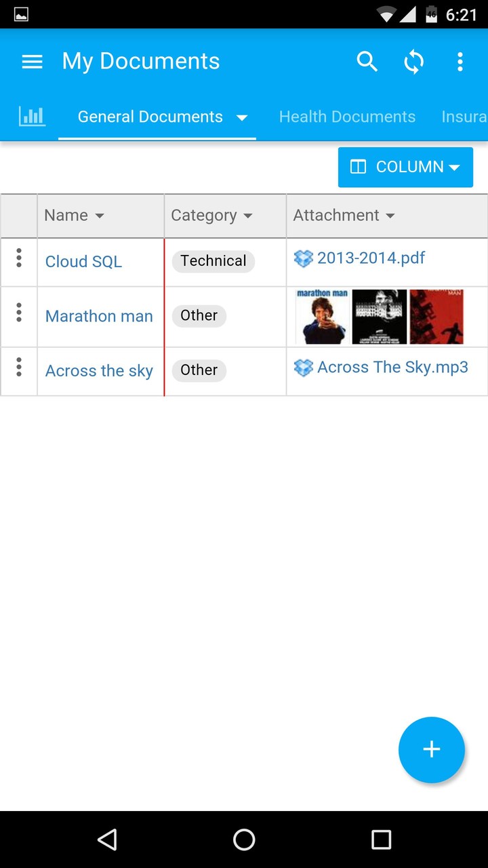Tap the new document plus button
Image resolution: width=488 pixels, height=868 pixels.
(x=432, y=749)
